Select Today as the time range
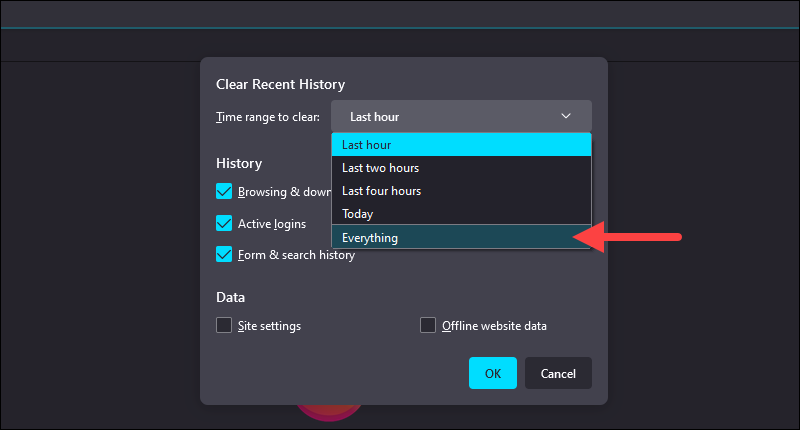800x430 pixels. click(461, 214)
